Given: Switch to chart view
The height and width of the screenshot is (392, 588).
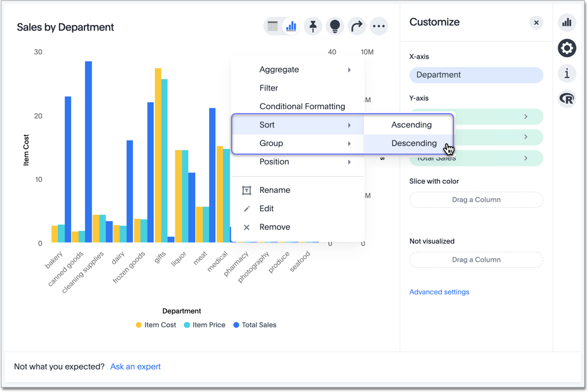Looking at the screenshot, I should (291, 26).
